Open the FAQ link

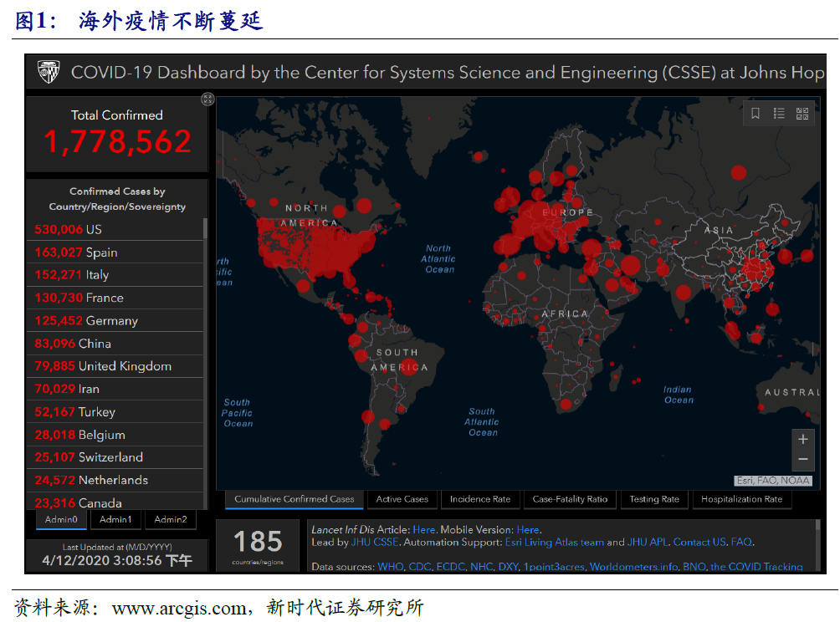(x=741, y=542)
